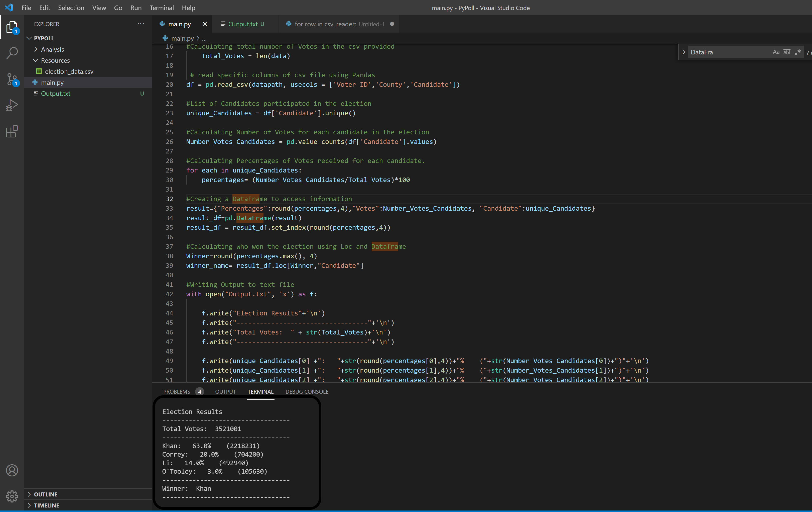Expand the find widget replace toggle chevron
Image resolution: width=812 pixels, height=512 pixels.
click(684, 52)
